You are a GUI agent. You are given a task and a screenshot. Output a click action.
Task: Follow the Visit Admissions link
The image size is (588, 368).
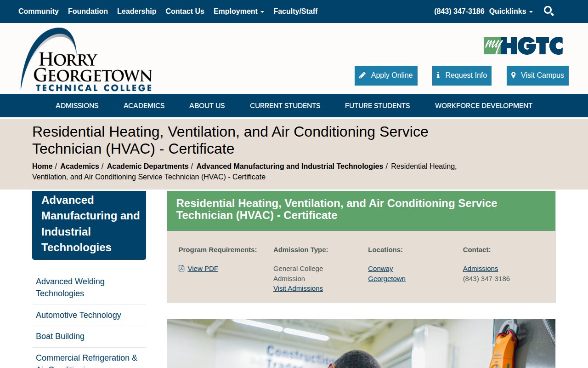pos(298,288)
